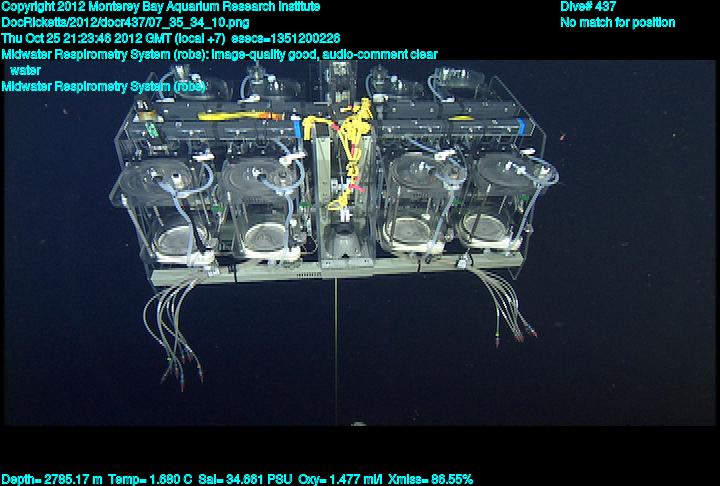Click the Copyright 2012 MBARI text
This screenshot has width=720, height=486.
[x=161, y=7]
